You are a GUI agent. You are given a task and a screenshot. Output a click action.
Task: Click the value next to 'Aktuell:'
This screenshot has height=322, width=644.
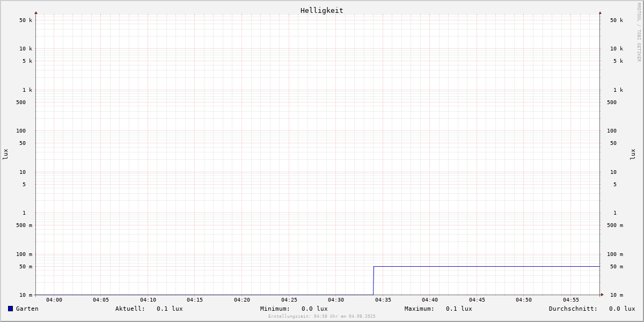point(170,309)
